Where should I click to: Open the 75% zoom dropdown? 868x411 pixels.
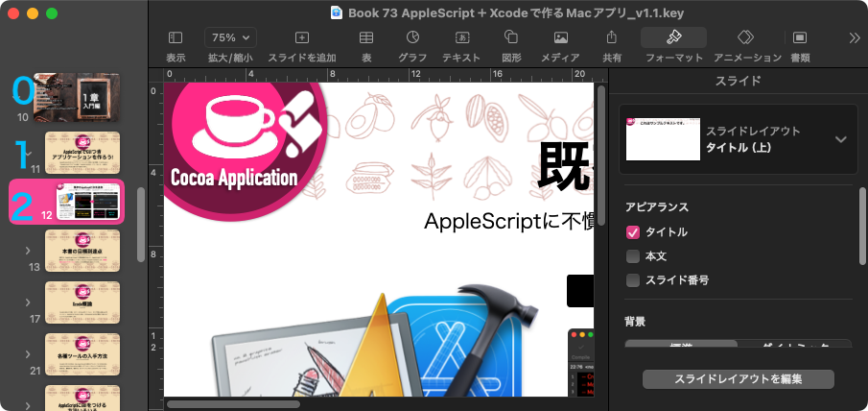pyautogui.click(x=230, y=37)
